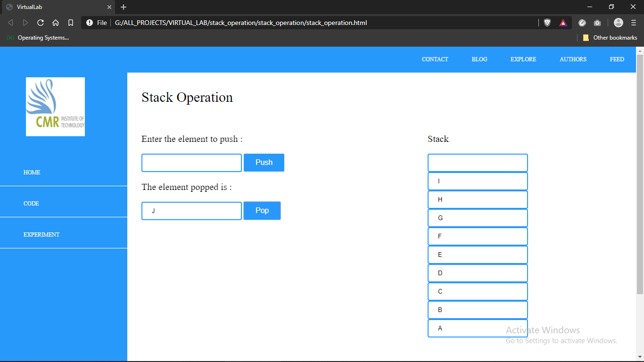Click stack cell containing C
The height and width of the screenshot is (362, 644).
[x=478, y=291]
